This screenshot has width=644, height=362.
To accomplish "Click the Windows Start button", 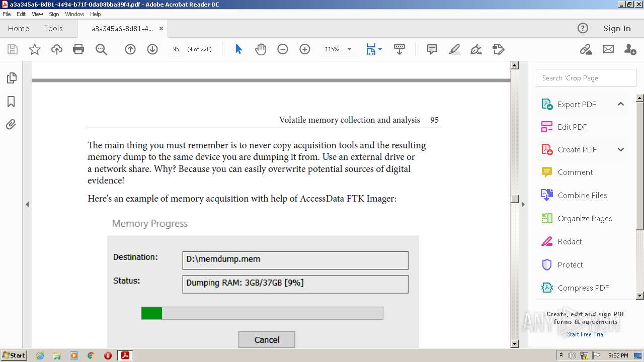I will pos(14,355).
